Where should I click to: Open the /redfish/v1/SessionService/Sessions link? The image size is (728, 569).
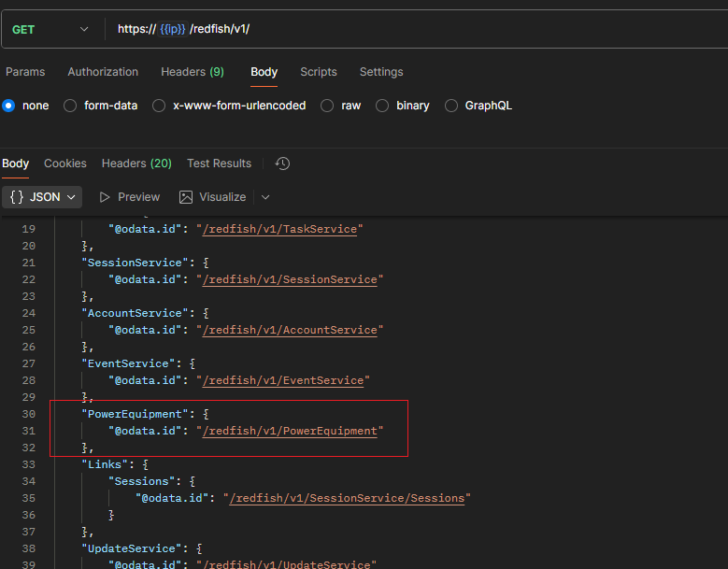(347, 498)
